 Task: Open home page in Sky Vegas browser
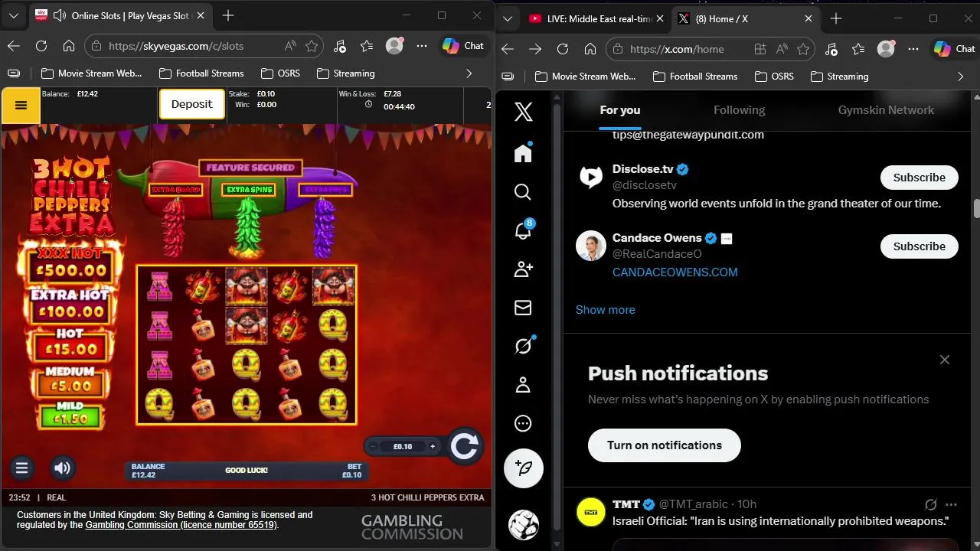(x=69, y=46)
